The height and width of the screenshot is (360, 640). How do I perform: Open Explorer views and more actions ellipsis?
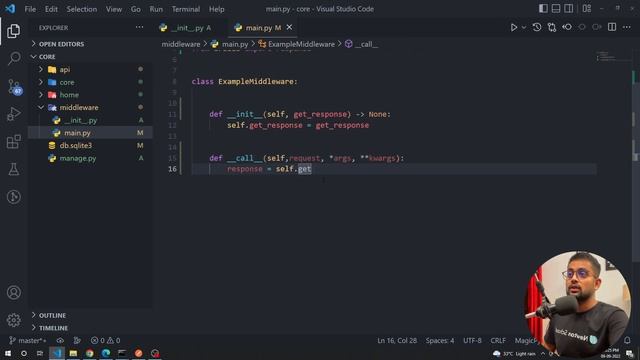coord(139,27)
